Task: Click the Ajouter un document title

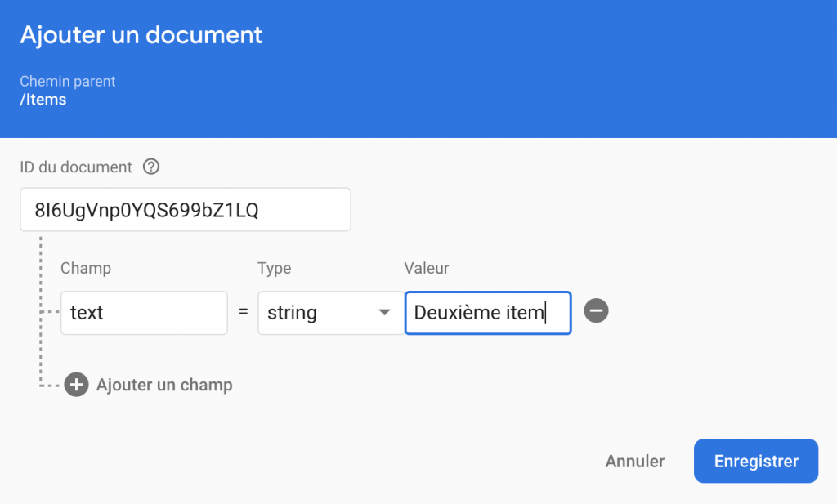Action: tap(141, 36)
